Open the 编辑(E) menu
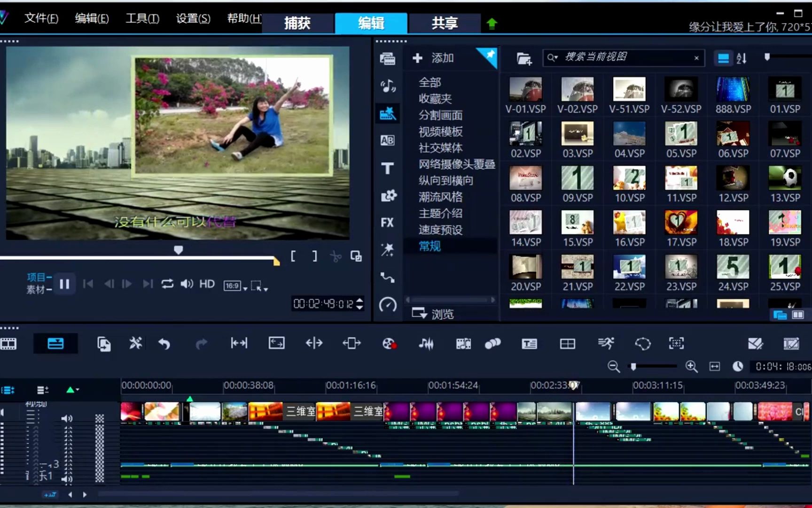812x508 pixels. (92, 18)
